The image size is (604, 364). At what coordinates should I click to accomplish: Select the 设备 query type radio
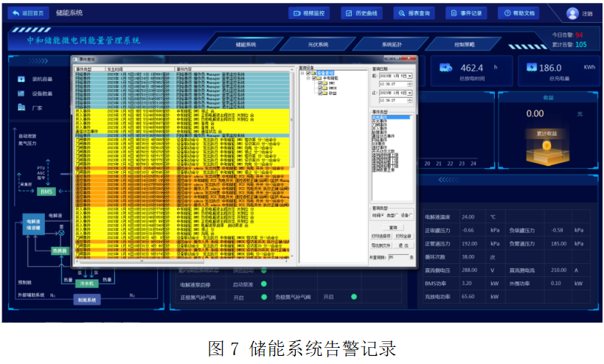(x=411, y=215)
